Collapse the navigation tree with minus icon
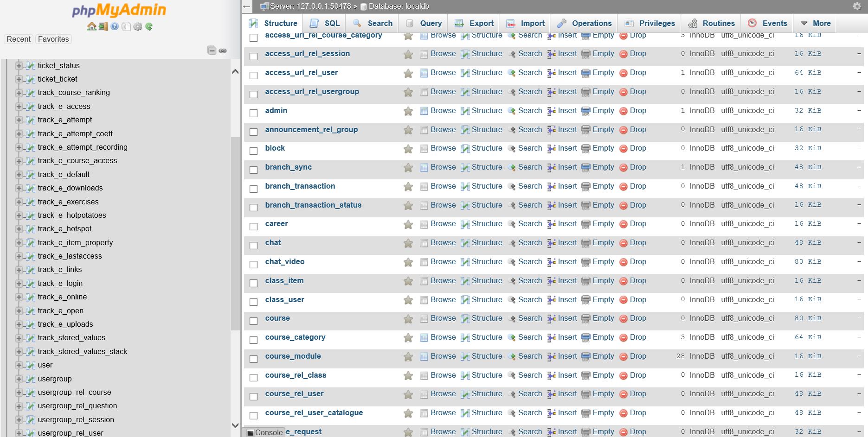This screenshot has width=868, height=437. pos(212,50)
